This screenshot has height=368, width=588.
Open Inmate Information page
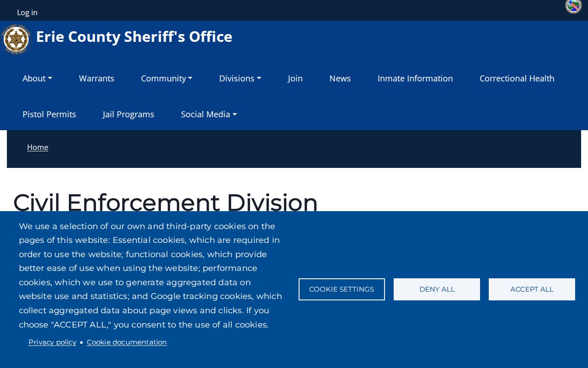(x=415, y=78)
